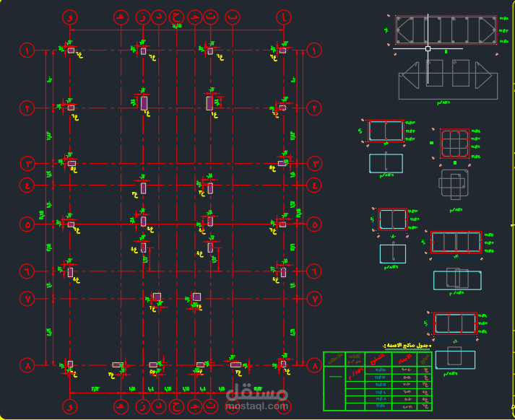Select the top grid bubble labeled ا

284,17
